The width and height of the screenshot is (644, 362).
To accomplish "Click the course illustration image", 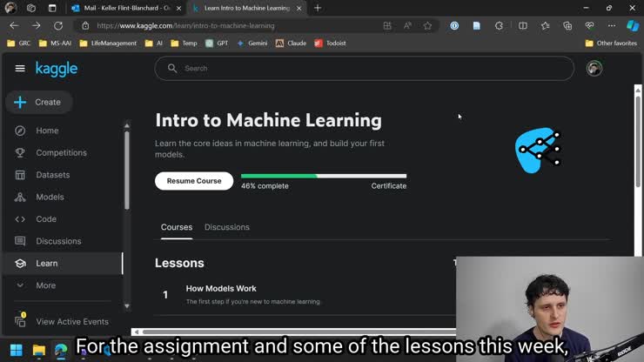I will coord(538,150).
